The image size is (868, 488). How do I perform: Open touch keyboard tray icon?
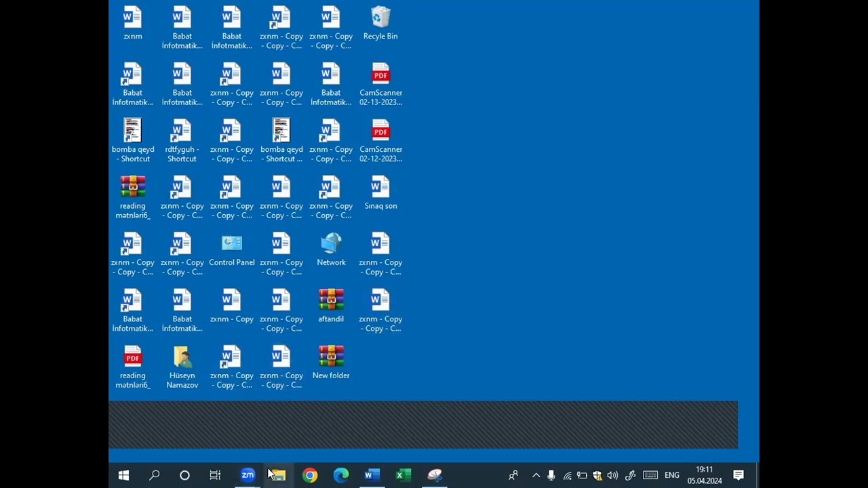(650, 475)
